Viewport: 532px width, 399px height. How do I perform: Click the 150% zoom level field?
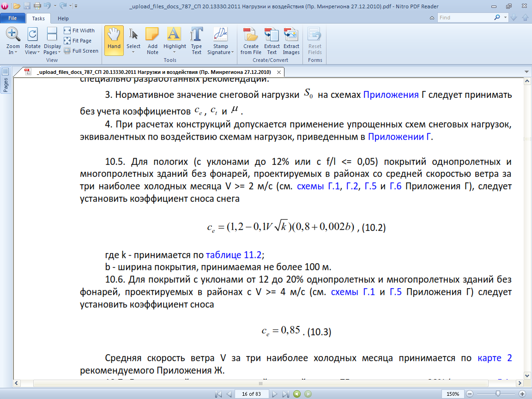(x=453, y=394)
